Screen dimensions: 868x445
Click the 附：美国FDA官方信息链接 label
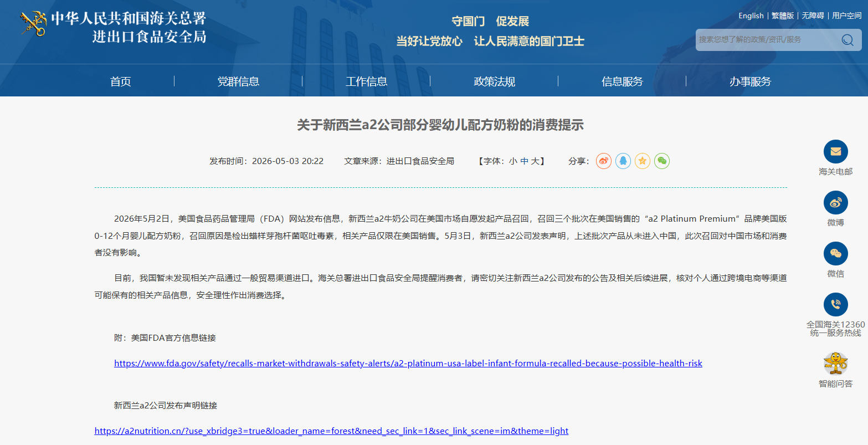[x=165, y=337]
